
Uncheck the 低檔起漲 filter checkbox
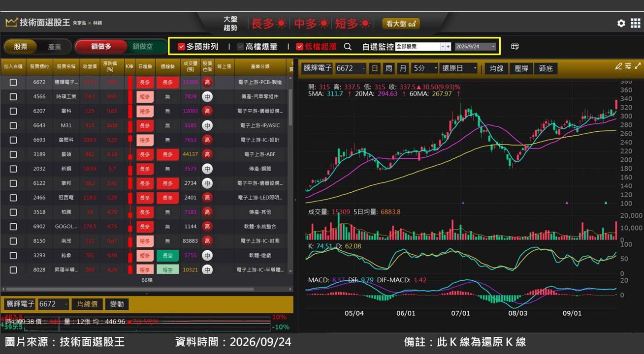click(299, 47)
